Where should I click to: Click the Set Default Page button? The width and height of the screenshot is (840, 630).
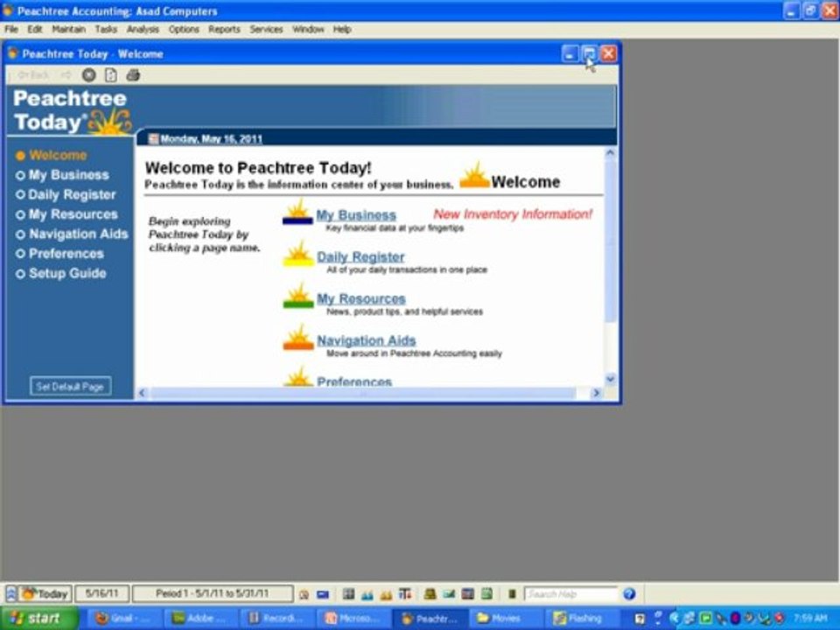(70, 386)
